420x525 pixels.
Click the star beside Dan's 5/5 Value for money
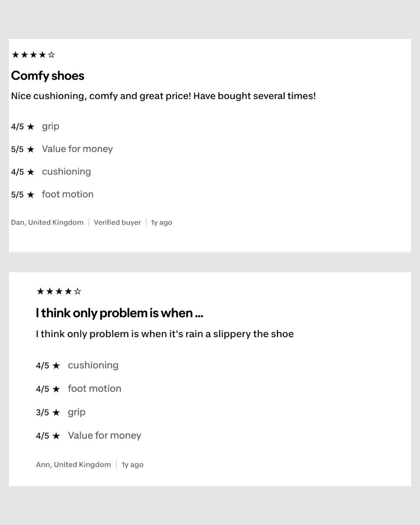[31, 149]
